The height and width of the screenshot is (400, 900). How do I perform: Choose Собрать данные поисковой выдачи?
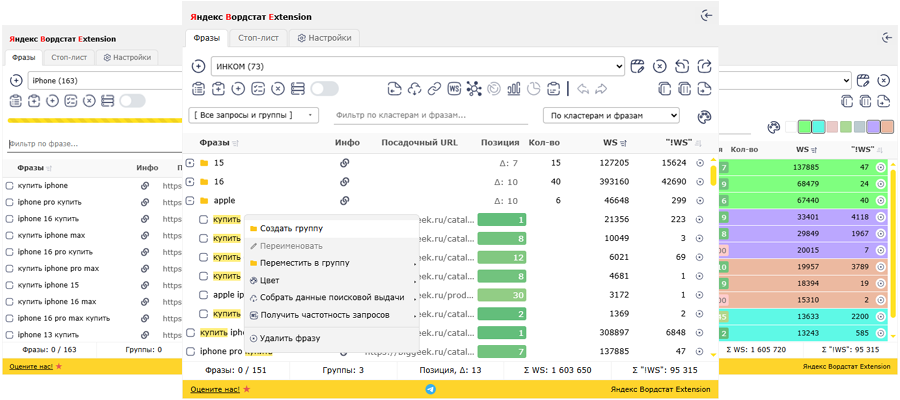pos(332,298)
